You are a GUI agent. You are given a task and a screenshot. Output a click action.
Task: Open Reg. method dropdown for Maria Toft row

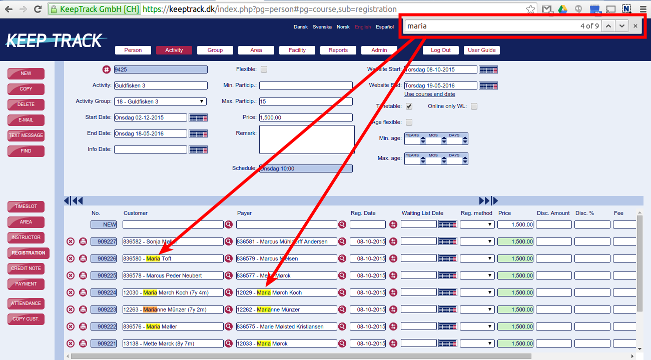(x=477, y=258)
